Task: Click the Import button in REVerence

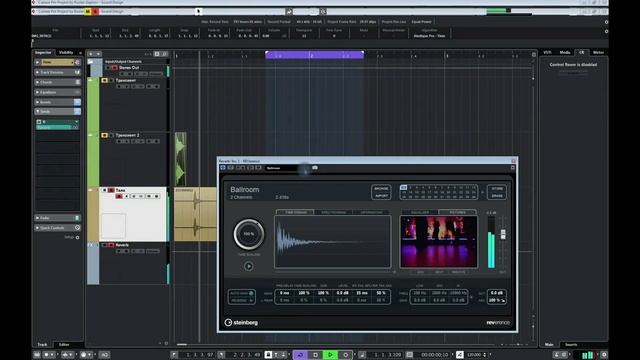Action: [381, 196]
